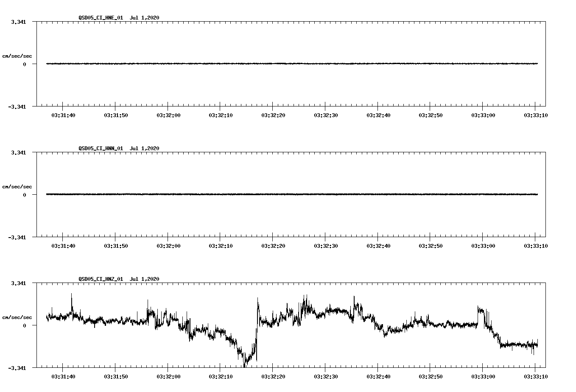
Task: Click 03:32:30 time label under HNE plot
Action: (326, 115)
